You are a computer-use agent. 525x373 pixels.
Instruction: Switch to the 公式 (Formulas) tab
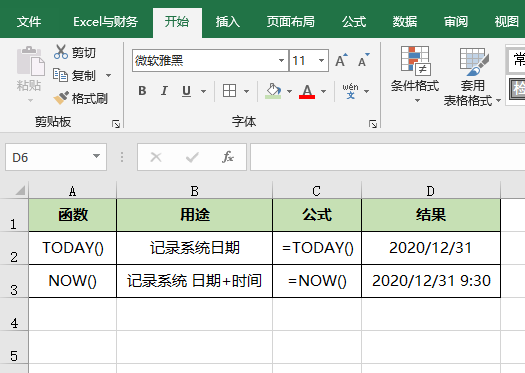tap(354, 22)
